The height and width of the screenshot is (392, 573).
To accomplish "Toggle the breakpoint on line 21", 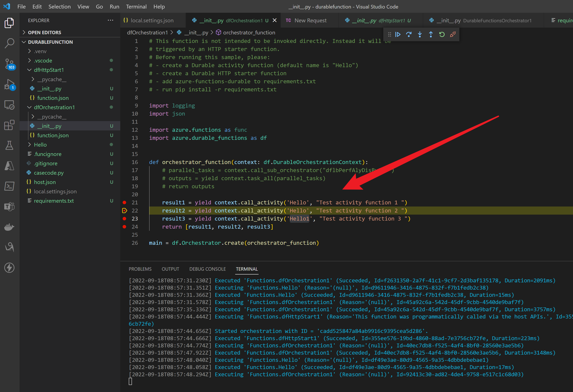I will click(125, 202).
